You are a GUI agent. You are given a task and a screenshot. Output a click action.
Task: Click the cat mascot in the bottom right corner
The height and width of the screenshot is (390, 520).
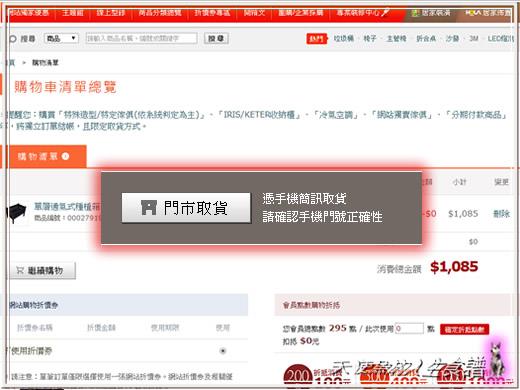pyautogui.click(x=497, y=359)
